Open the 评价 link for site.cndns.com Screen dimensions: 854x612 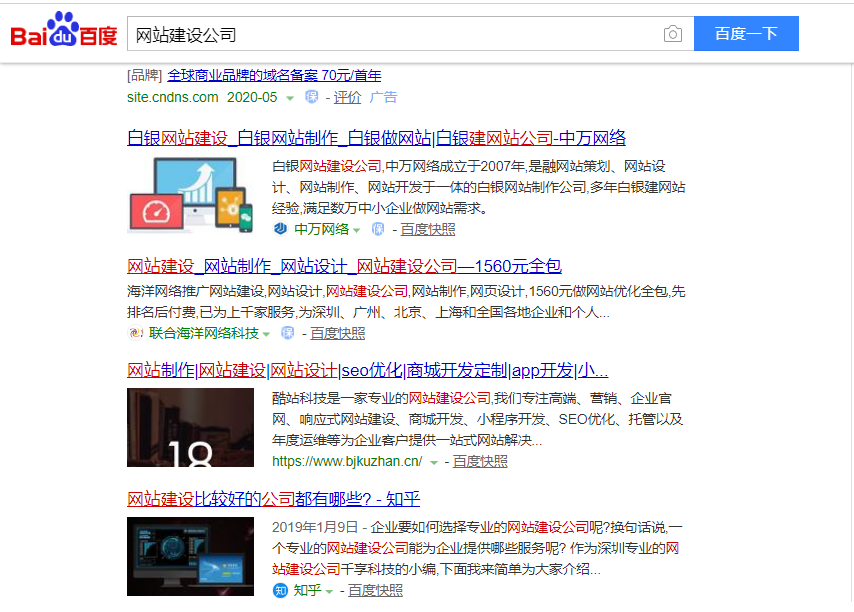[x=347, y=97]
